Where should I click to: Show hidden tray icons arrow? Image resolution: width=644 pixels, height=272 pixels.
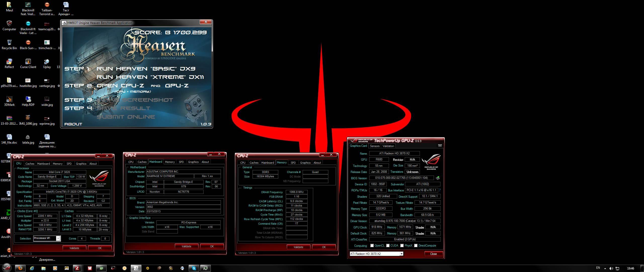[605, 268]
